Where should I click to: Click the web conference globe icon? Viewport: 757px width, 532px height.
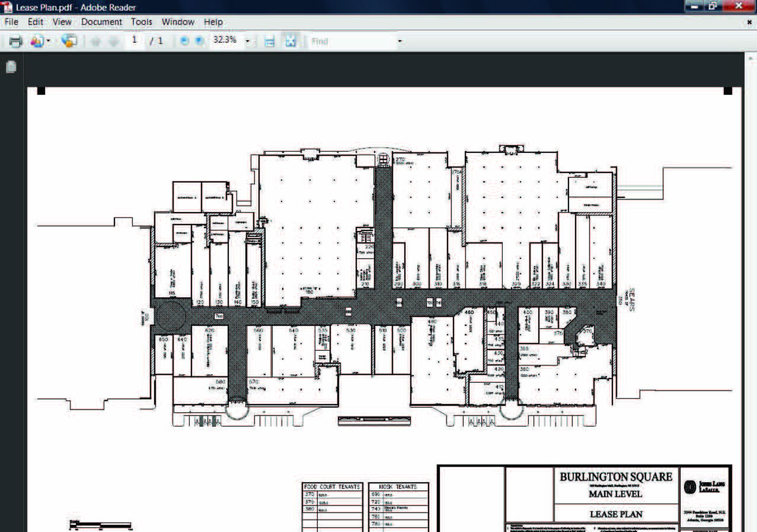69,41
